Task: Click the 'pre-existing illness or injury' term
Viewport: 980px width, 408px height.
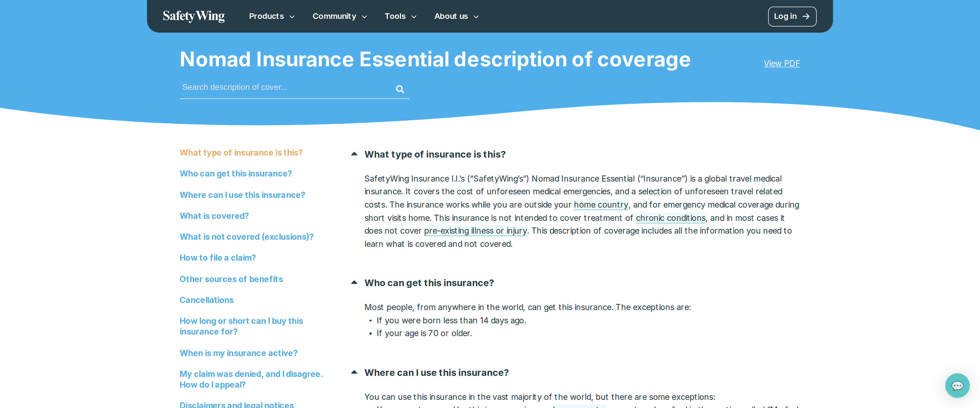Action: pos(475,231)
